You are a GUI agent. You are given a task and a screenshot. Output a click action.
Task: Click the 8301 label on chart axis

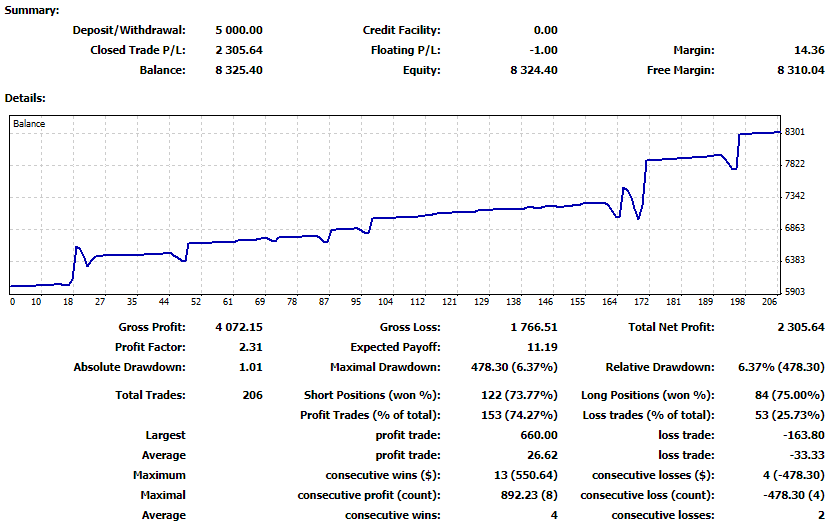click(796, 132)
